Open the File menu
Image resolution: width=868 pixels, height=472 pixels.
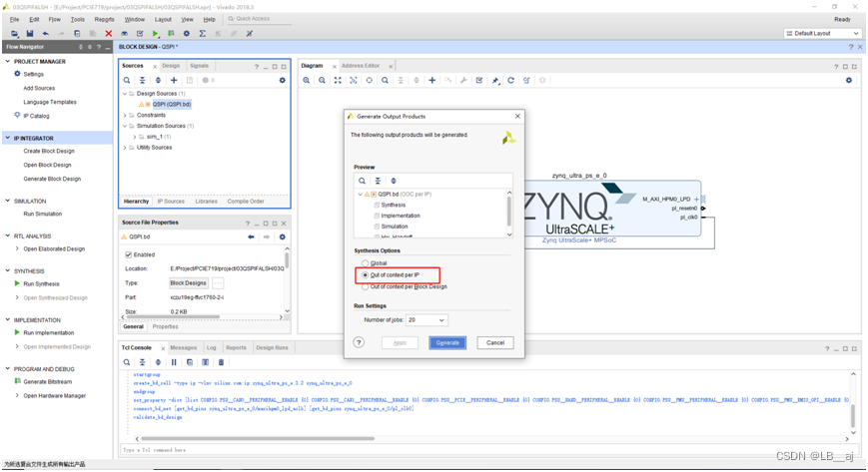pyautogui.click(x=14, y=19)
